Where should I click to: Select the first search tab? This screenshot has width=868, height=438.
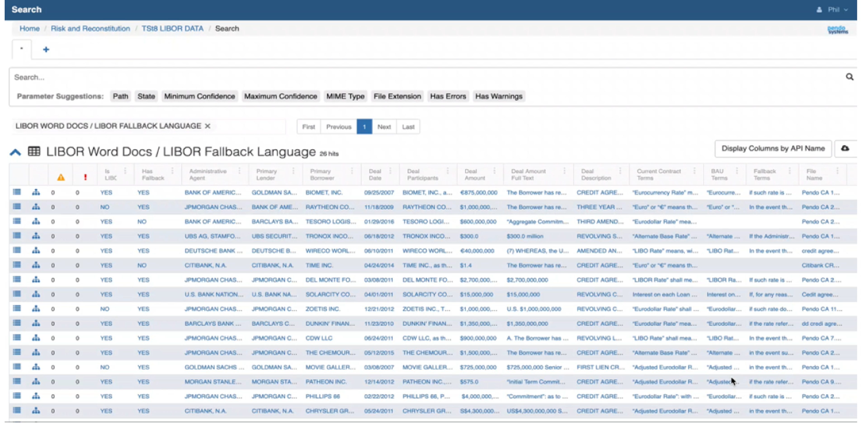click(21, 49)
